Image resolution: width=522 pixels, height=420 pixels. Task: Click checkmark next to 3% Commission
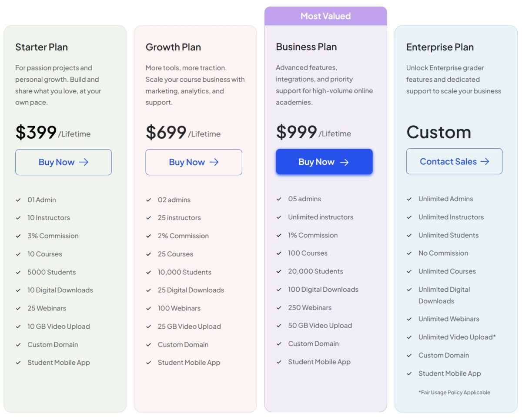pos(18,236)
